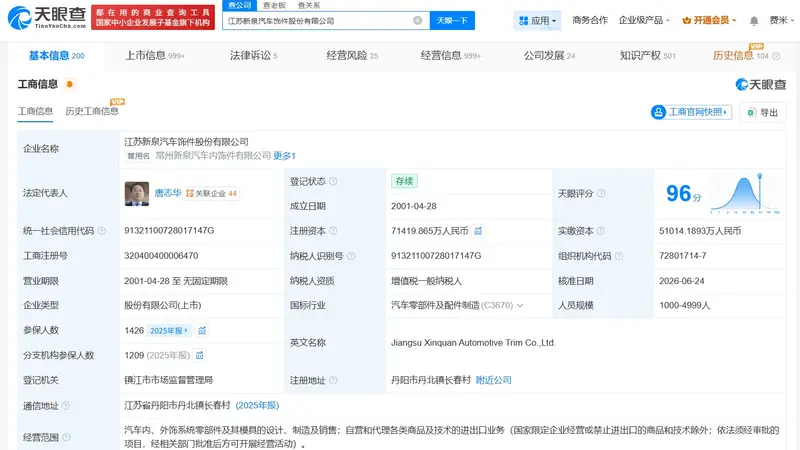Click 附近公司 nearby companies link
The height and width of the screenshot is (450, 800).
pos(493,380)
